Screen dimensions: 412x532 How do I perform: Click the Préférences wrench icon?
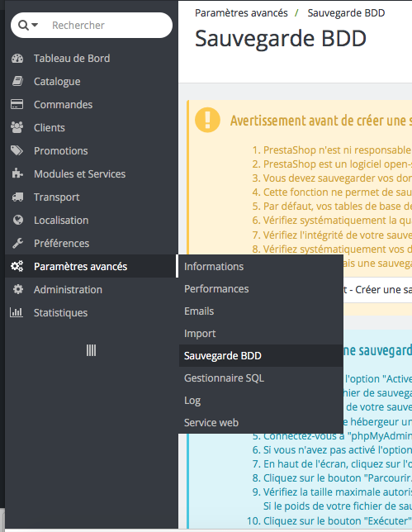tap(17, 243)
